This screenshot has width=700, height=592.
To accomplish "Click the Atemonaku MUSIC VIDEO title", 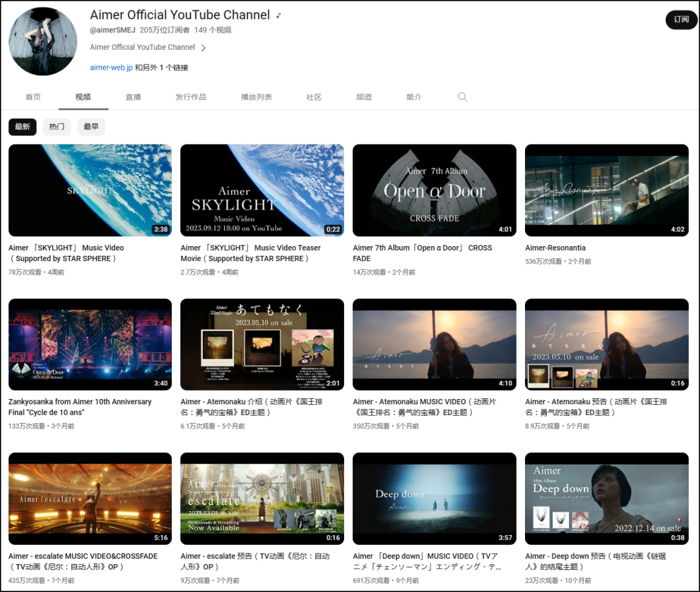I will [x=425, y=407].
